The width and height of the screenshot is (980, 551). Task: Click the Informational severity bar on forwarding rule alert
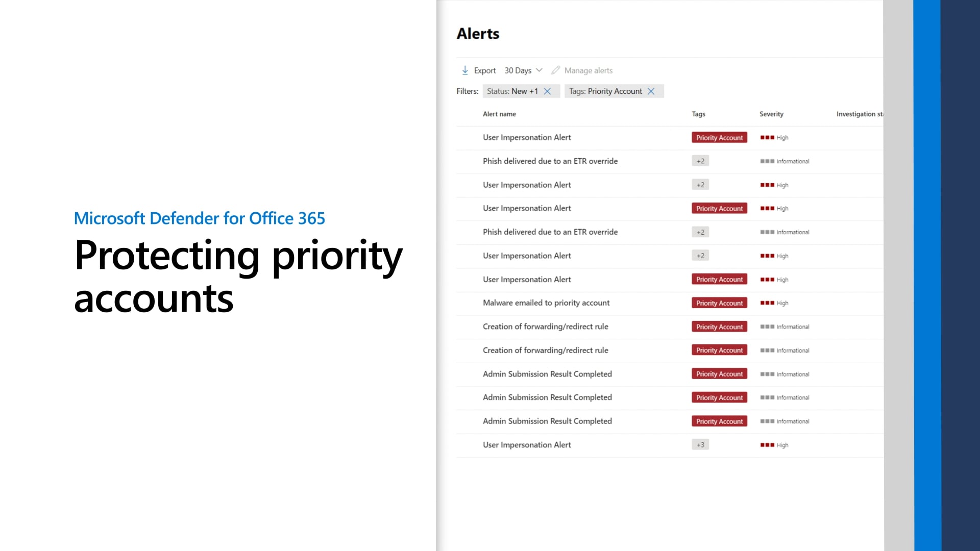(x=767, y=327)
